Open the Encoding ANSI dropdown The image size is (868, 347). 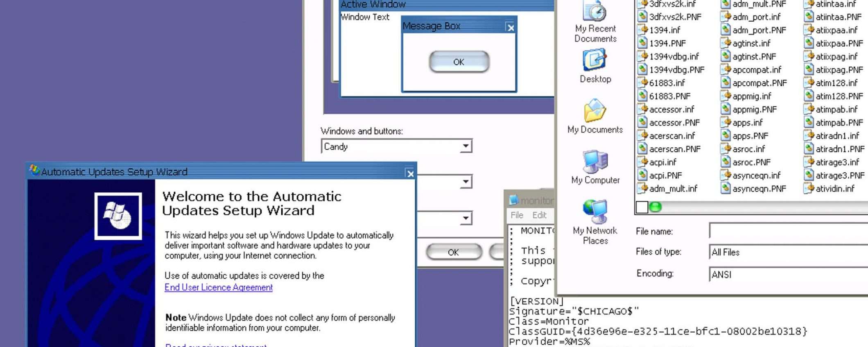[789, 274]
